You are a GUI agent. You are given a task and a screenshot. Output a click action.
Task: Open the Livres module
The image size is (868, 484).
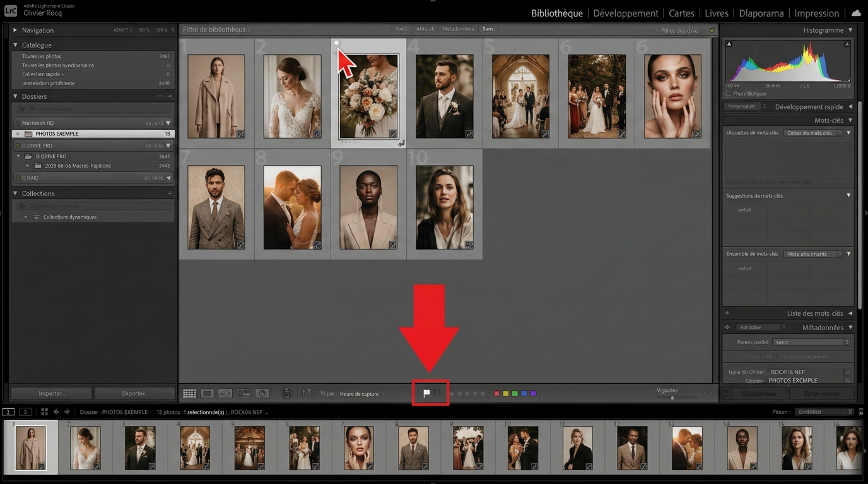pos(717,13)
